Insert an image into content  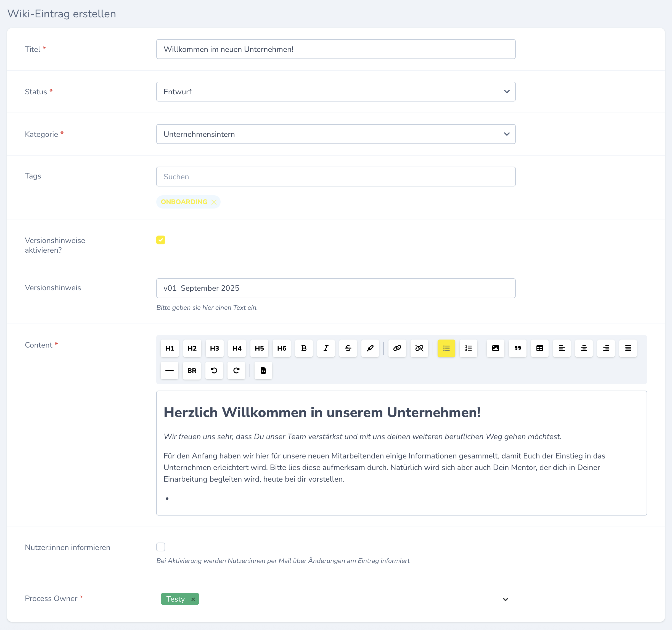(495, 348)
